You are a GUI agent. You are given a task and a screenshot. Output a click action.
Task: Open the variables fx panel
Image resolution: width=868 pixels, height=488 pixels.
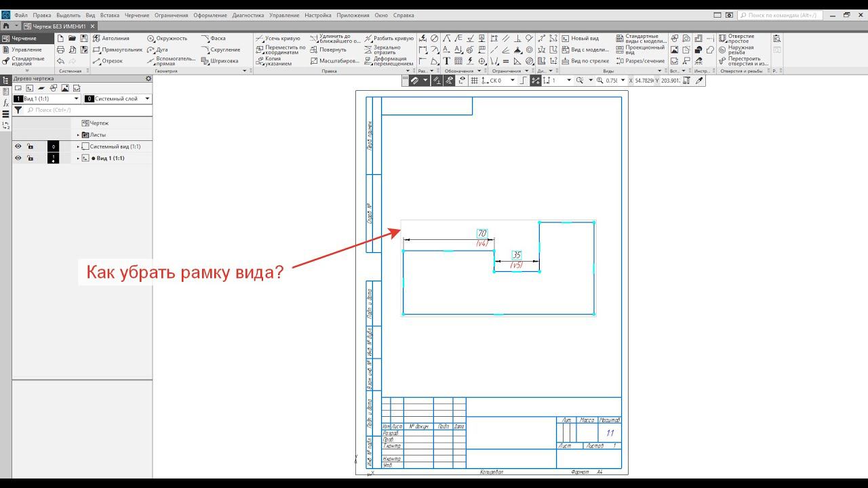click(5, 102)
